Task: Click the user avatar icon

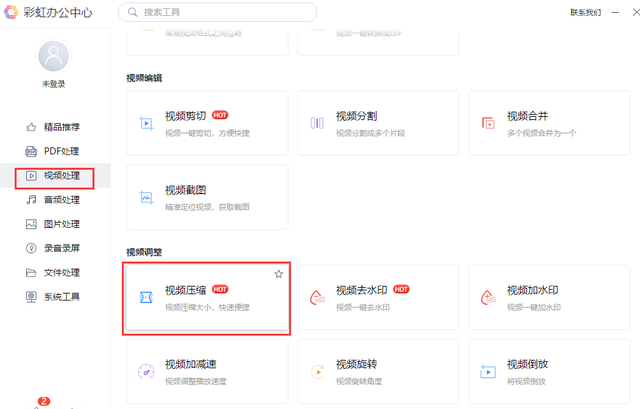Action: pyautogui.click(x=53, y=56)
